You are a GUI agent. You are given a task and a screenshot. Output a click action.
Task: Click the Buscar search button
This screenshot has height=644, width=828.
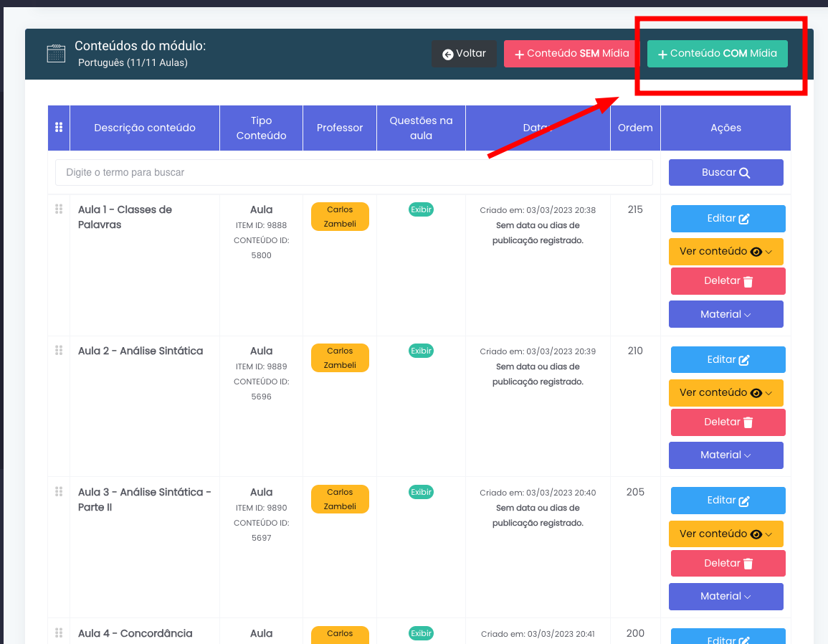(725, 172)
